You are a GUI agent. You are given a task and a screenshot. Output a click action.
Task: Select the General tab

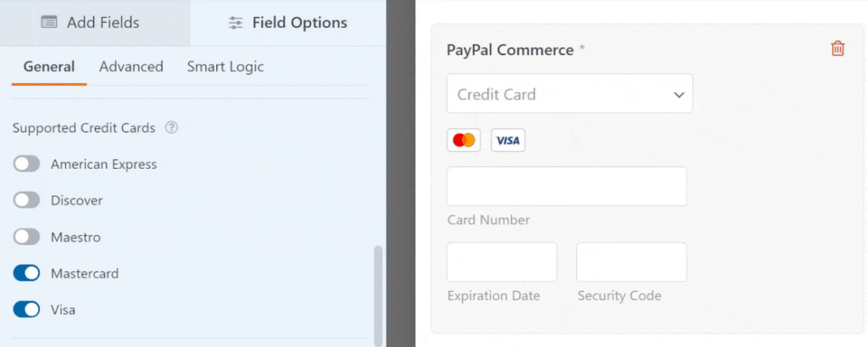coord(48,66)
